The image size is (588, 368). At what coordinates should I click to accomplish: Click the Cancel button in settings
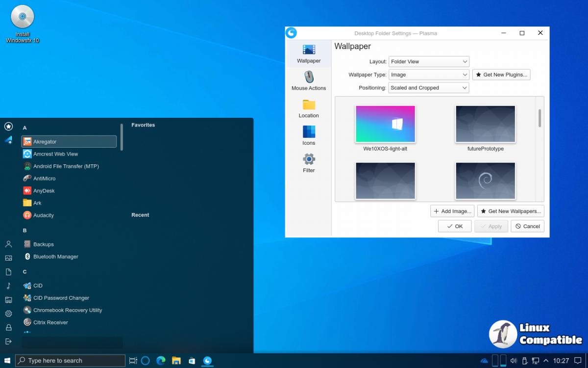click(527, 226)
